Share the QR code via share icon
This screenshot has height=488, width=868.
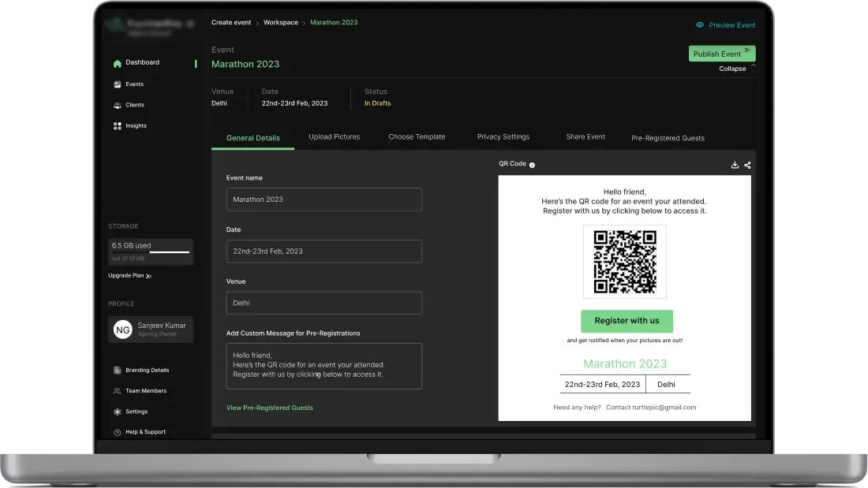tap(747, 165)
